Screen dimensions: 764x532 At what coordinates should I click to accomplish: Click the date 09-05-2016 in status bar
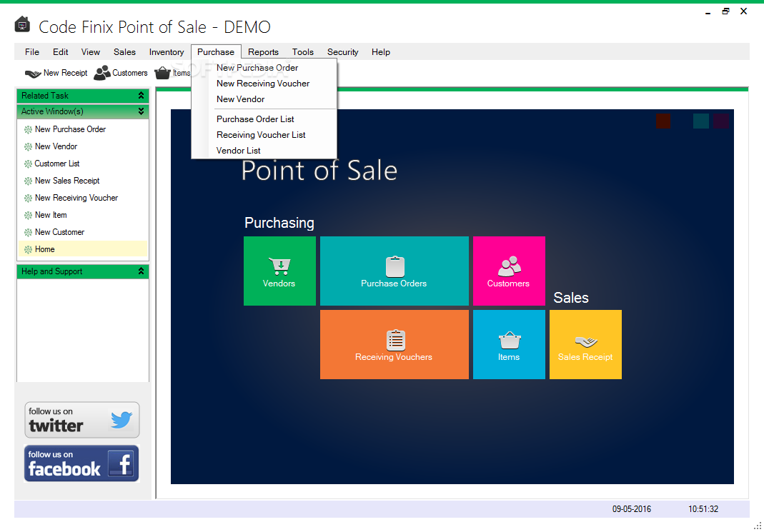click(632, 509)
